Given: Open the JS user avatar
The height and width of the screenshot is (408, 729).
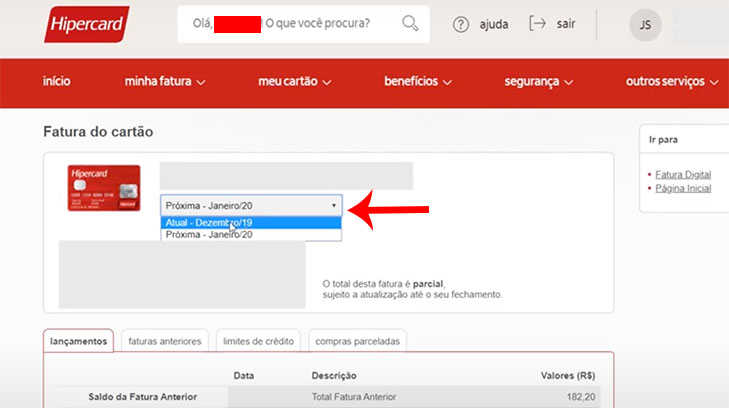Looking at the screenshot, I should click(x=645, y=25).
